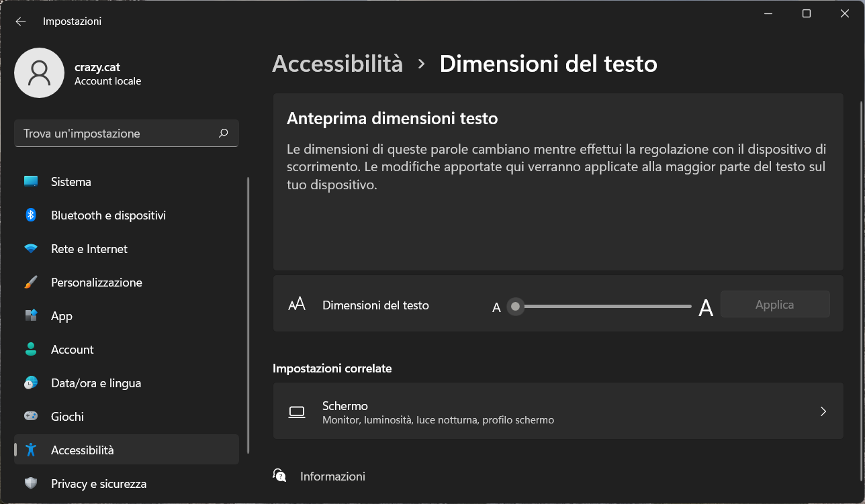This screenshot has height=504, width=865.
Task: Open Data/ora e lingua
Action: coord(126,383)
